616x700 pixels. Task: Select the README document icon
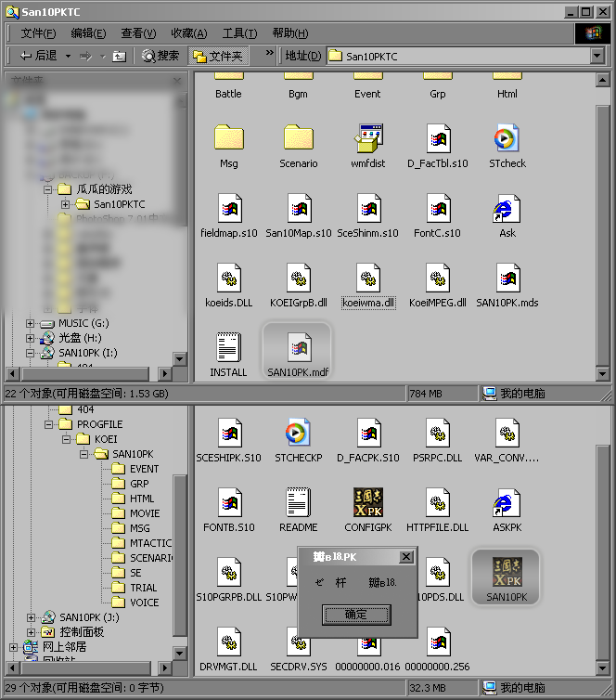click(x=298, y=503)
